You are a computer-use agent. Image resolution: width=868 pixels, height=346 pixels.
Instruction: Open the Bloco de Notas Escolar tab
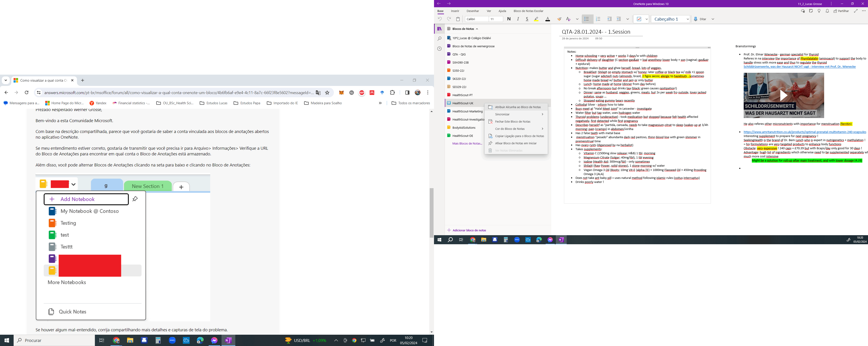click(528, 11)
